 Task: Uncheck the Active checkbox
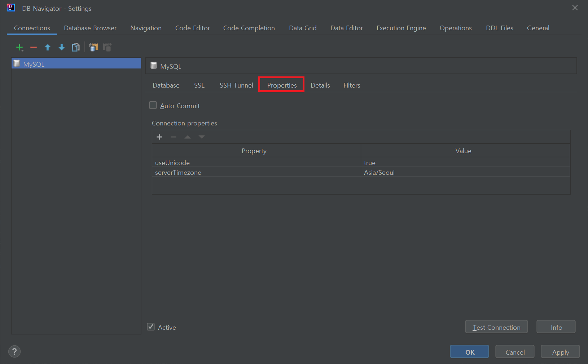pos(151,327)
